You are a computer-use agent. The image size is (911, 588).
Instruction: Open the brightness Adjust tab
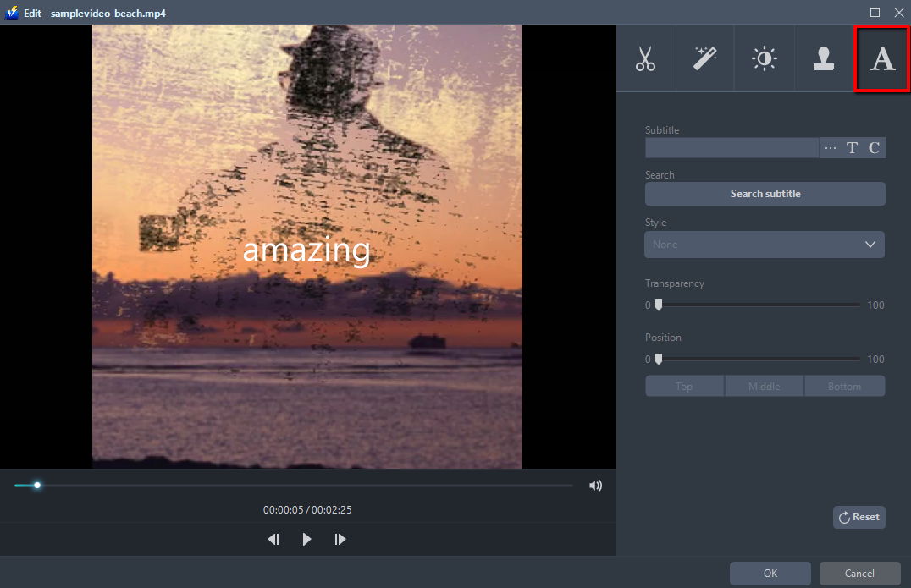[x=764, y=58]
